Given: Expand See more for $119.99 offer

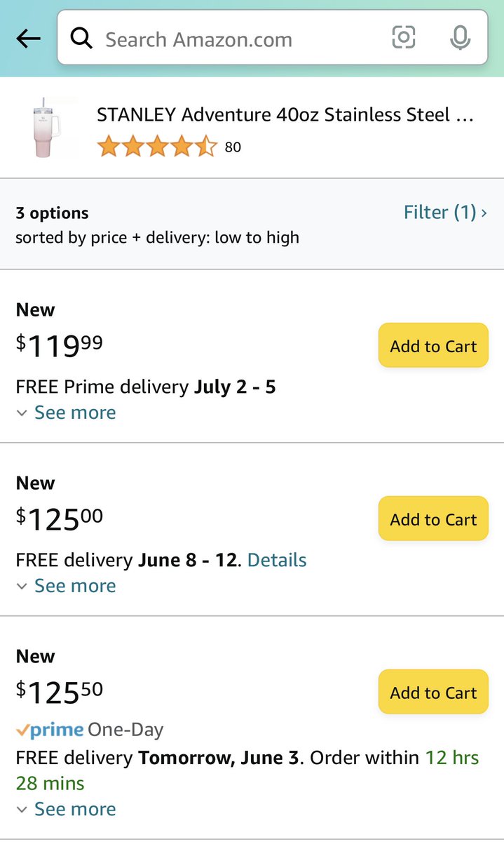Looking at the screenshot, I should point(66,413).
